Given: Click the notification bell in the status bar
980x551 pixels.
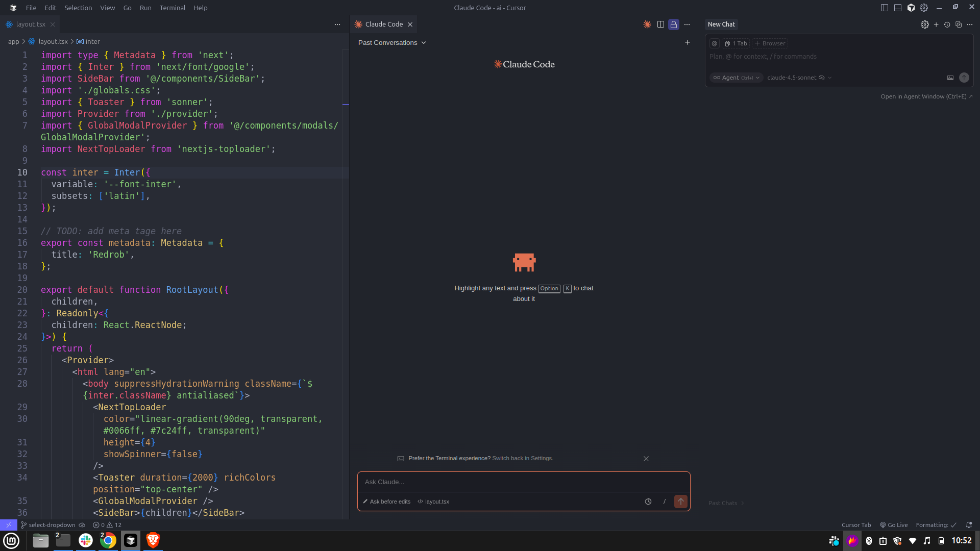Looking at the screenshot, I should point(968,525).
